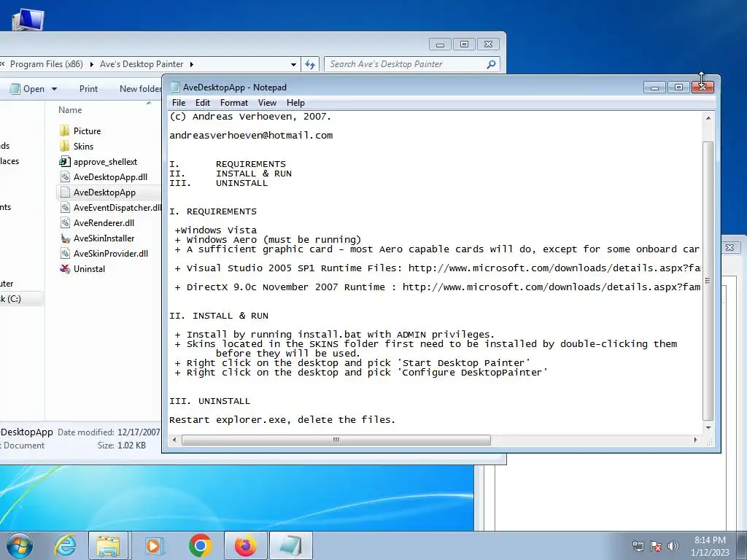Viewport: 747px width, 560px height.
Task: Open the address bar history dropdown
Action: (x=293, y=64)
